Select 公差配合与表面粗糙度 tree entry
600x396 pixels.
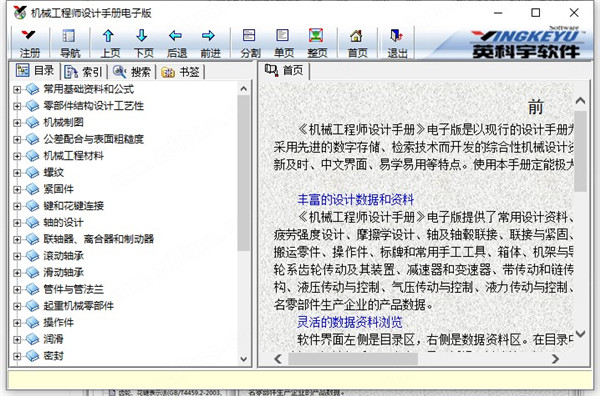click(93, 139)
